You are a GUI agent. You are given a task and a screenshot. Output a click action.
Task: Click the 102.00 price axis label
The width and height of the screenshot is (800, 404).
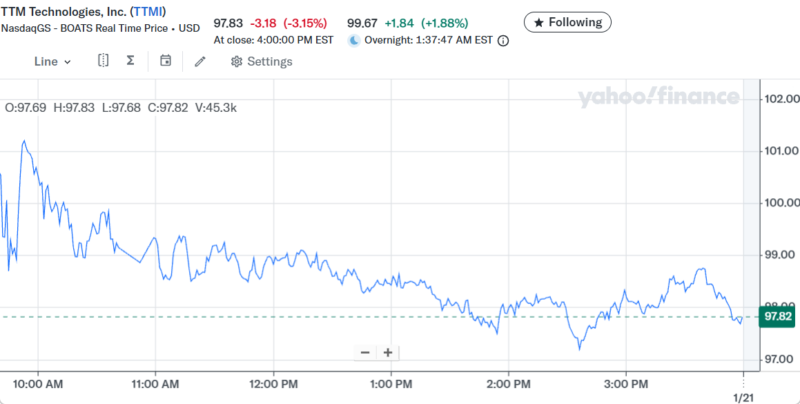[x=780, y=99]
